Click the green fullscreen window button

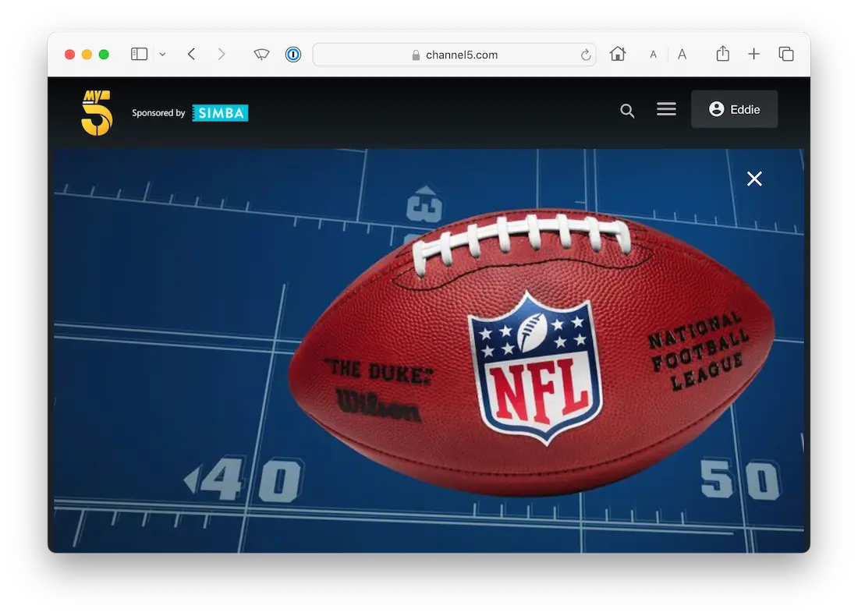click(104, 54)
